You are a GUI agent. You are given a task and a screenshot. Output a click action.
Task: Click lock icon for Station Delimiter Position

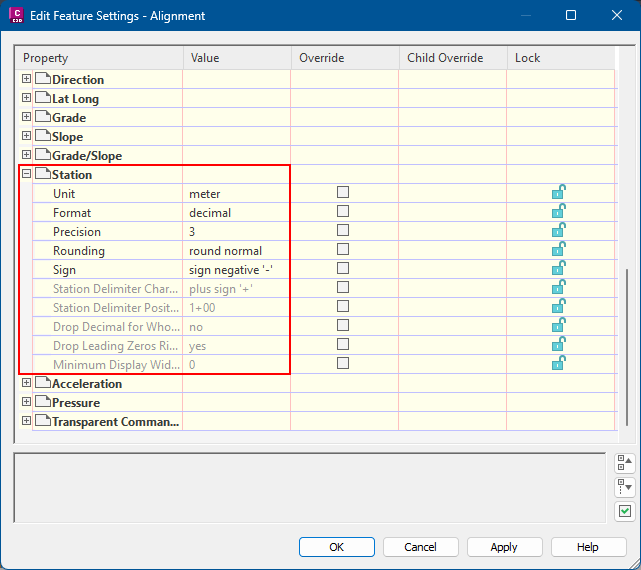(x=559, y=306)
